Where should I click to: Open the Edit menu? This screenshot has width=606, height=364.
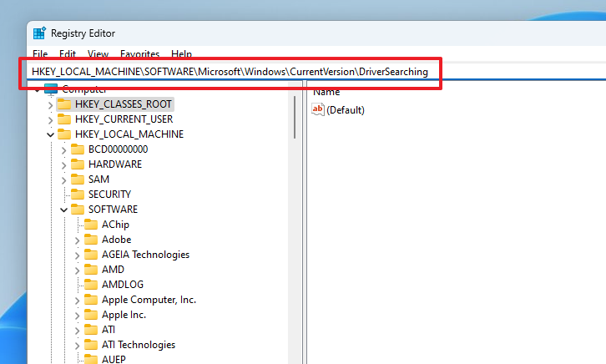[x=68, y=53]
